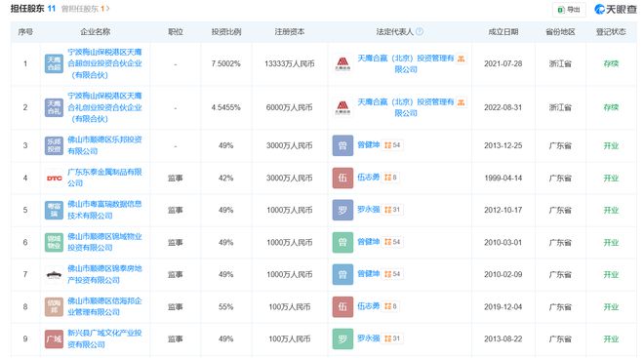Image resolution: width=644 pixels, height=358 pixels.
Task: Open 曾健坤 profile link in row 7
Action: click(369, 274)
